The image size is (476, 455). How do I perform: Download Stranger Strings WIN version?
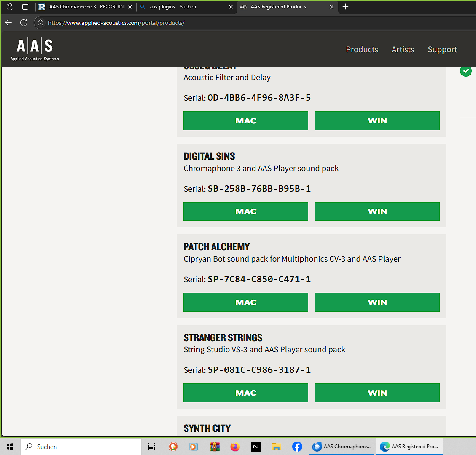click(377, 393)
